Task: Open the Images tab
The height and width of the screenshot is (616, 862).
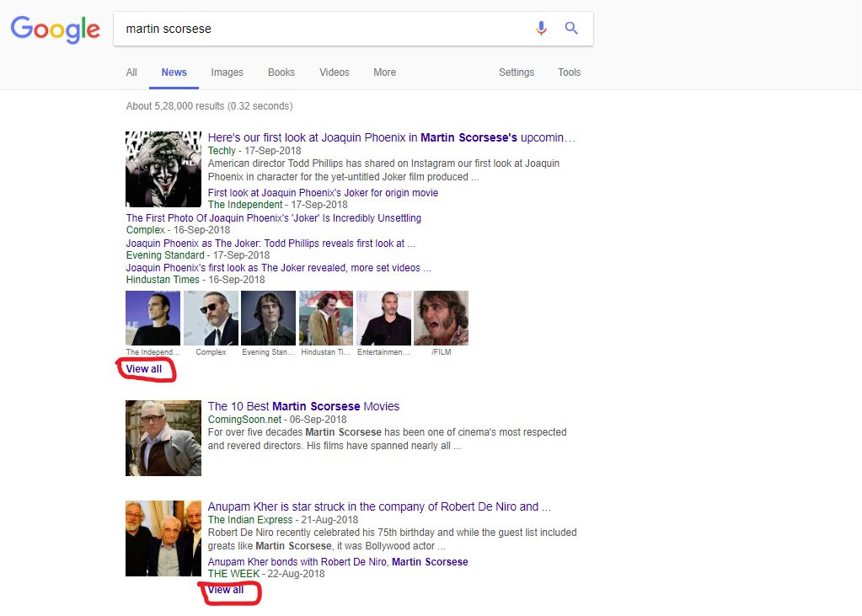Action: pyautogui.click(x=227, y=72)
